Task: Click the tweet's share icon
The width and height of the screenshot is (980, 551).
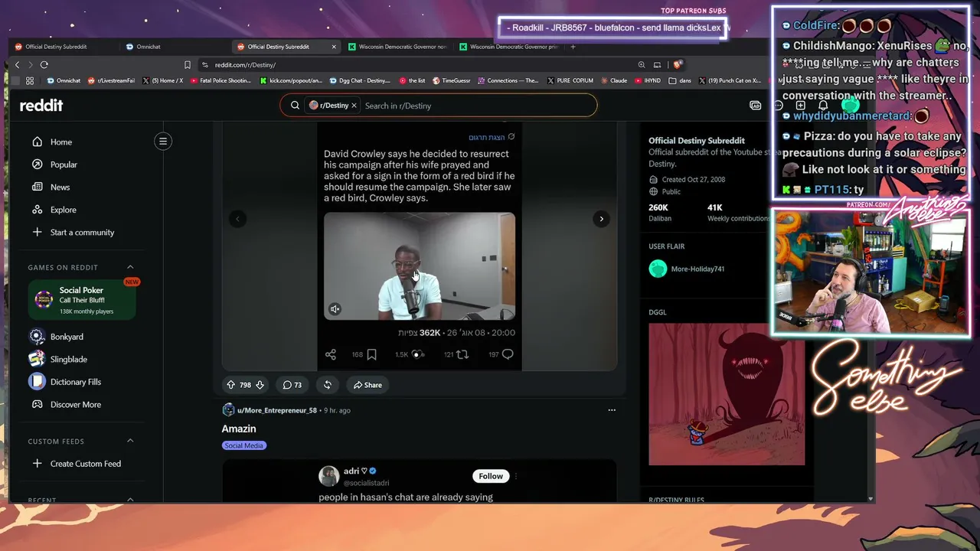Action: [331, 354]
